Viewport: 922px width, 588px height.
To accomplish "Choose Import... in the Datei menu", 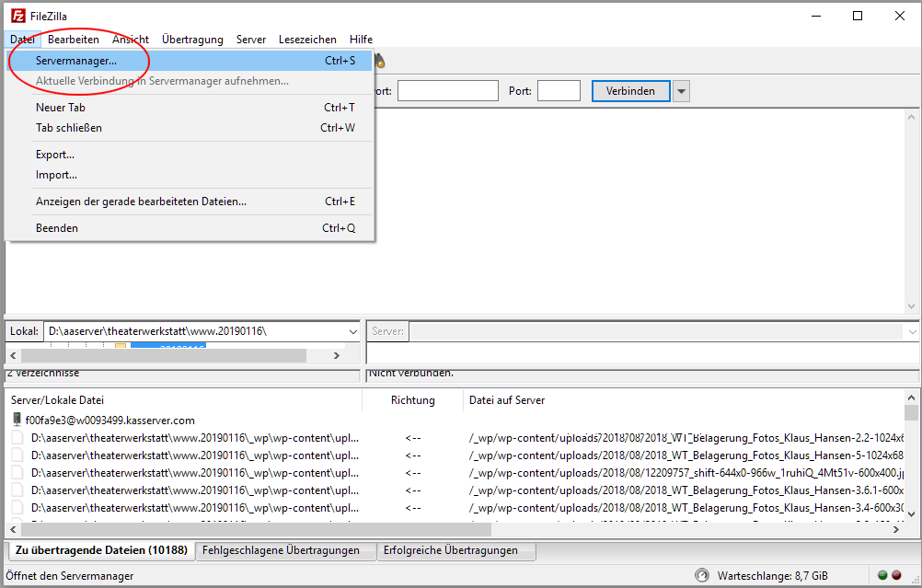I will coord(190,175).
